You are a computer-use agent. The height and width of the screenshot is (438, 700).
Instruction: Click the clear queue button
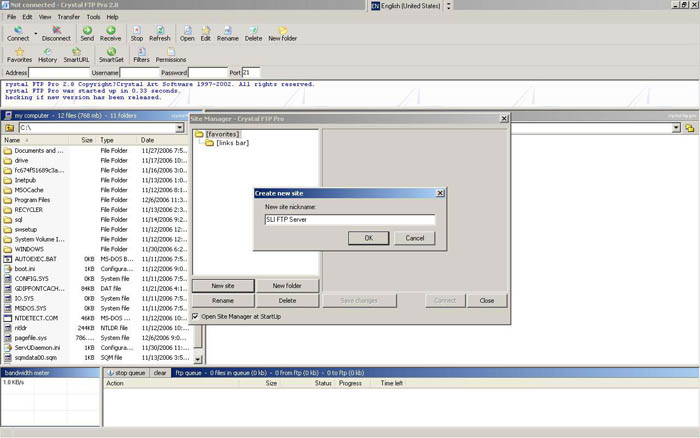click(x=160, y=373)
